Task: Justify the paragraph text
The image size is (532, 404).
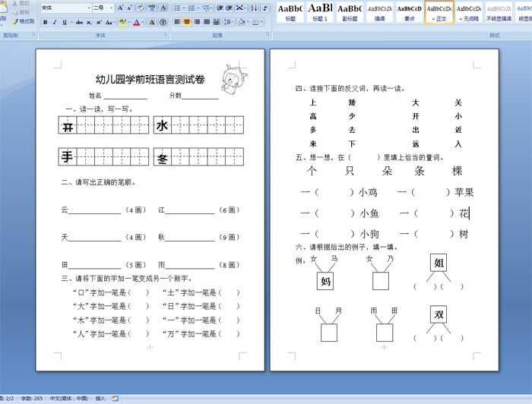Action: [x=207, y=22]
